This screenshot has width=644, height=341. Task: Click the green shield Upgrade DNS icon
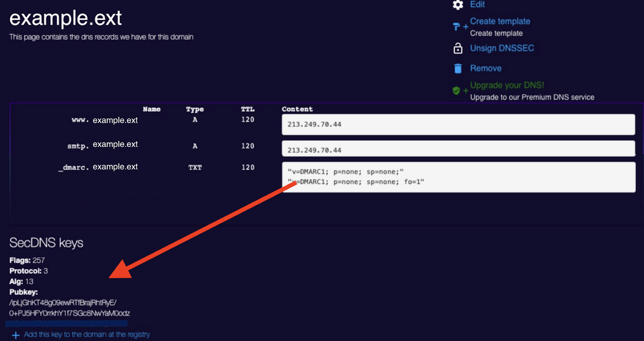(x=456, y=91)
